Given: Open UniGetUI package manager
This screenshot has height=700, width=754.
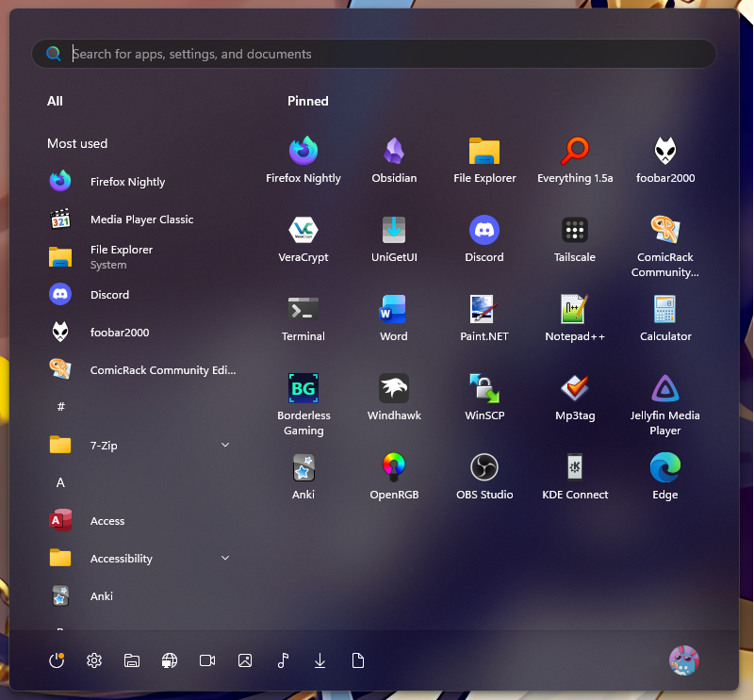Looking at the screenshot, I should tap(394, 239).
